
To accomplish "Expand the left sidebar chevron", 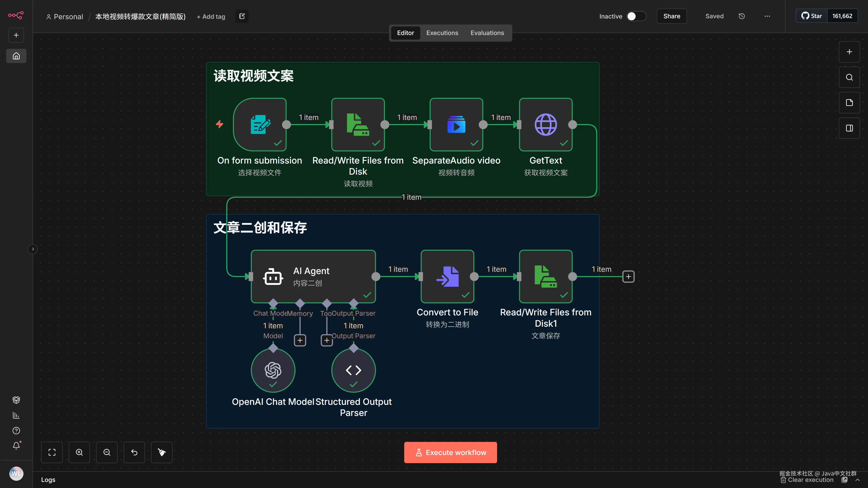I will point(33,249).
